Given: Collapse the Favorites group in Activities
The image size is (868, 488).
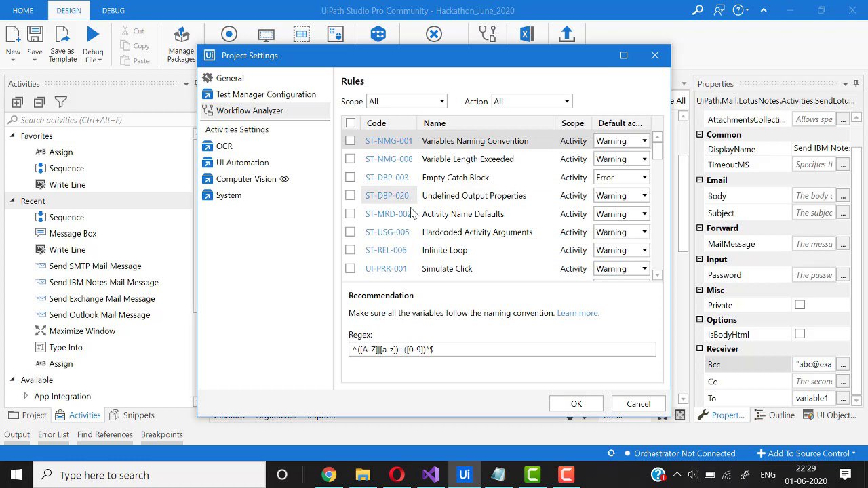Looking at the screenshot, I should [12, 136].
